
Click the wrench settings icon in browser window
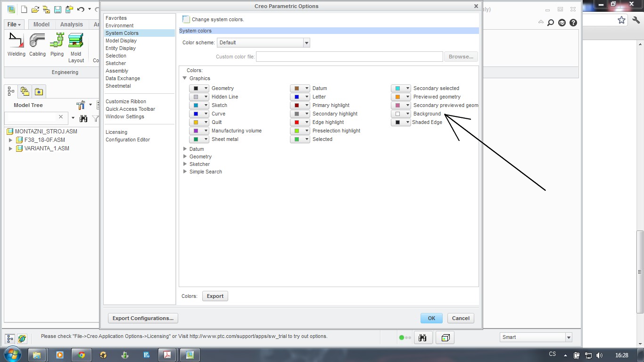point(636,20)
